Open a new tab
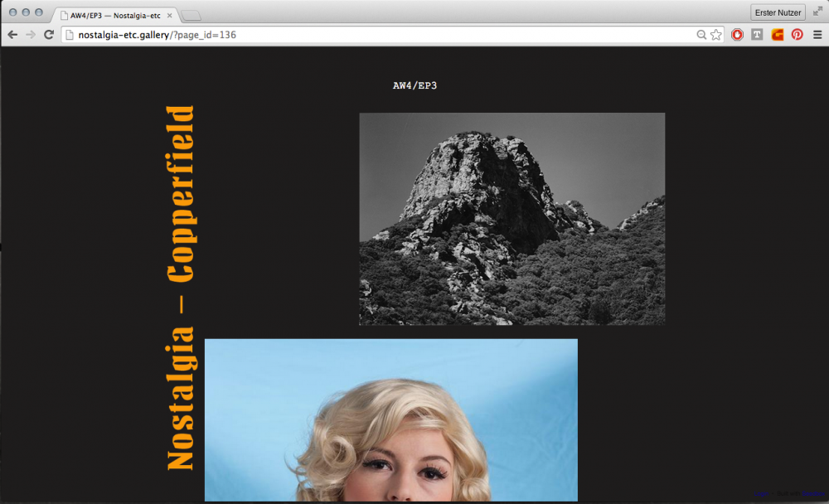829x504 pixels. 191,15
